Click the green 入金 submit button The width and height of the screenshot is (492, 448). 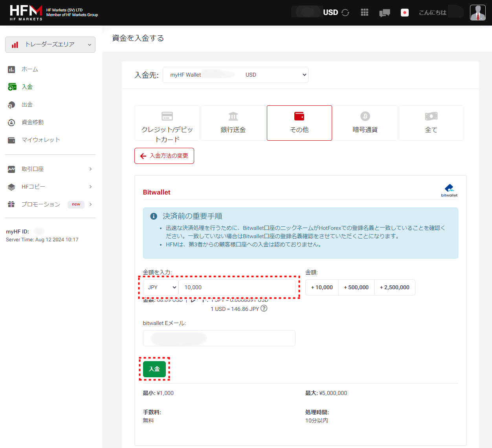pyautogui.click(x=154, y=369)
